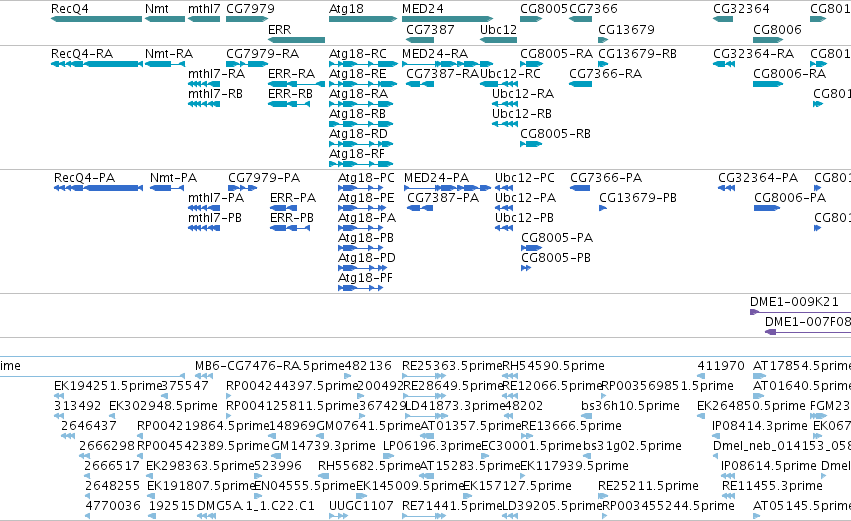Click the EN04555.5prime EST label
The width and height of the screenshot is (851, 521).
(x=304, y=487)
